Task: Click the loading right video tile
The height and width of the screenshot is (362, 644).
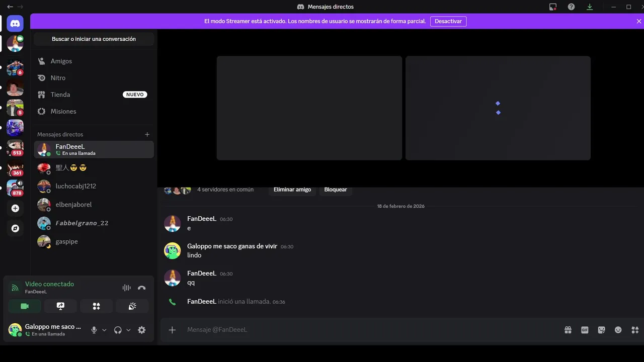Action: tap(498, 108)
